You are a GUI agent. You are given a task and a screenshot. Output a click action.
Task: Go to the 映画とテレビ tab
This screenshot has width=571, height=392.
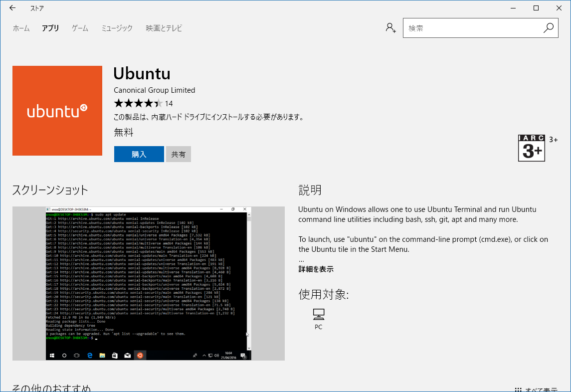[x=164, y=28]
